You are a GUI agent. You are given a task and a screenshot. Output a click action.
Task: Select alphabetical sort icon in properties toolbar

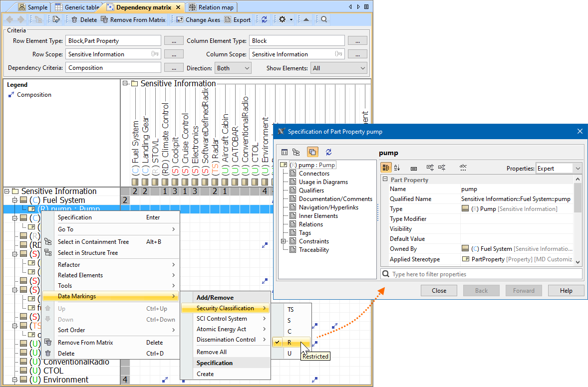click(x=397, y=168)
